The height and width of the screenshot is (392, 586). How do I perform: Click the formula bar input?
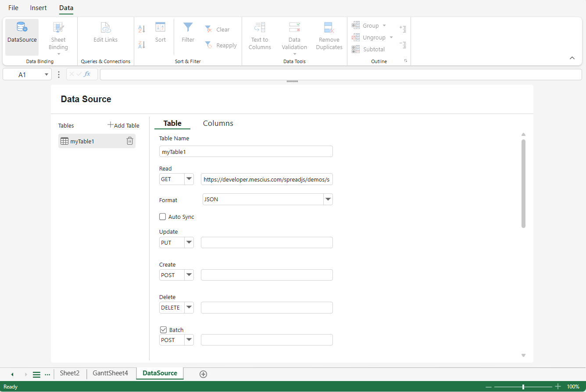(x=341, y=75)
